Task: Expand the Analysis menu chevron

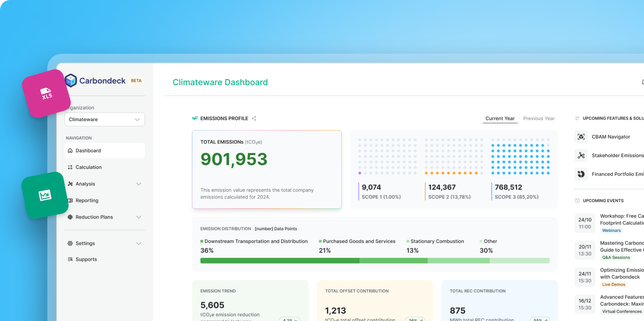Action: coord(139,184)
